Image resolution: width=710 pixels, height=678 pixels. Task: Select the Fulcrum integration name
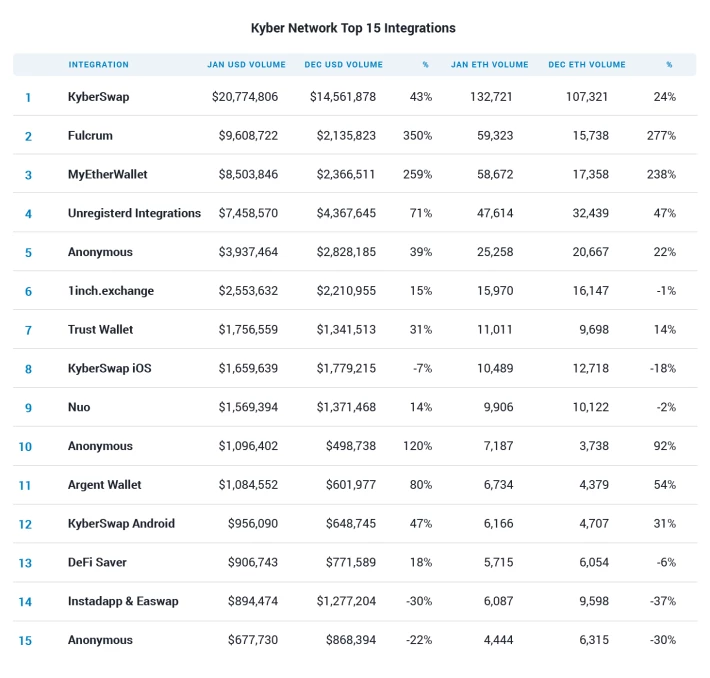pyautogui.click(x=90, y=135)
